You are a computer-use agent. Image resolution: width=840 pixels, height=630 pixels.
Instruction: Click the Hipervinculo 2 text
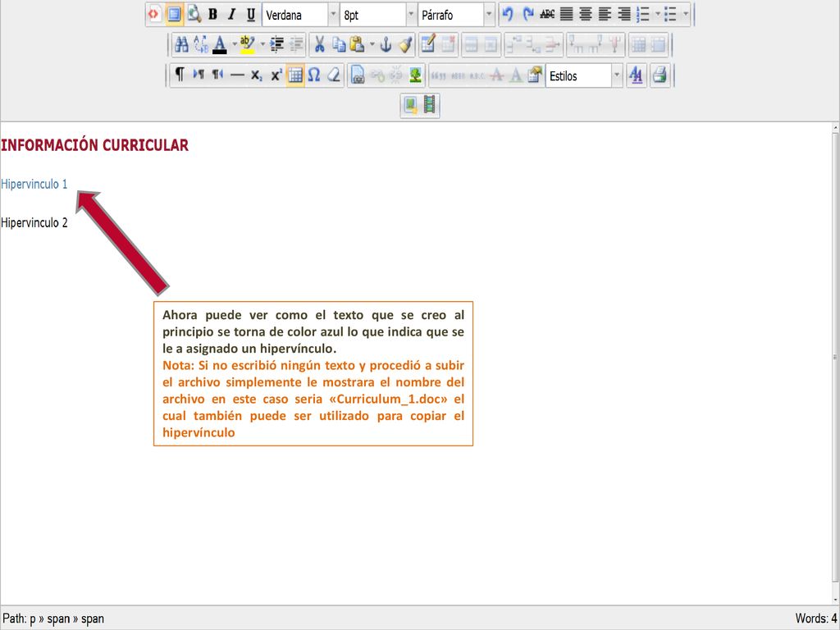click(34, 222)
